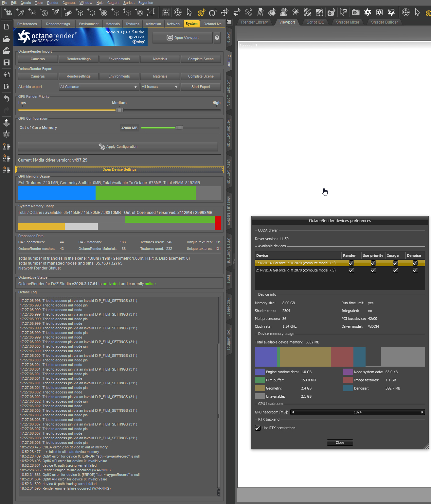
Task: Switch to the Materials tab
Action: click(113, 24)
